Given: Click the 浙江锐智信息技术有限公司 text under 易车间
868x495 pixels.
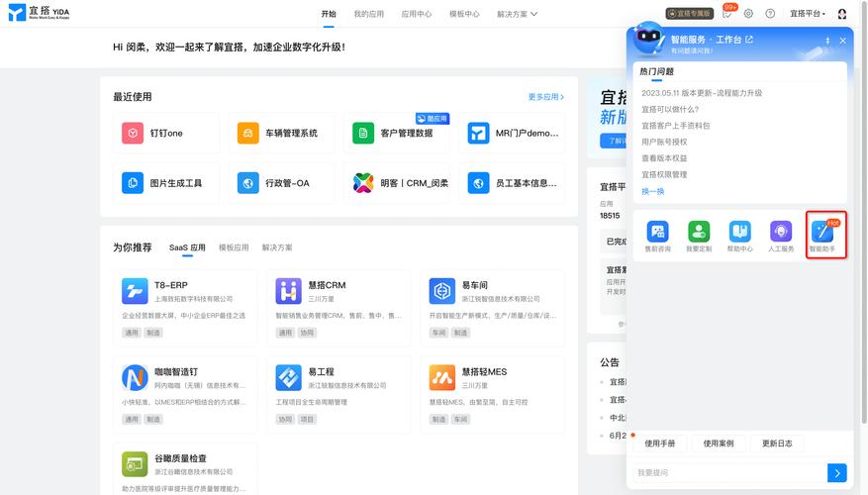Looking at the screenshot, I should click(501, 299).
